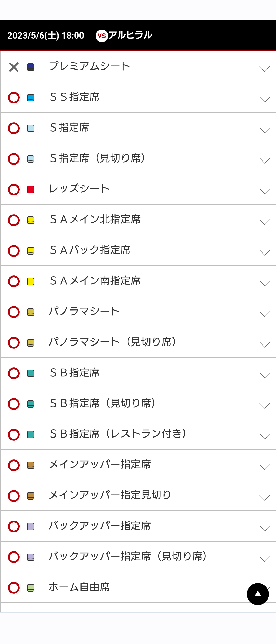Select the ＳＡメイン北指定席 row label
The height and width of the screenshot is (644, 276).
point(95,220)
